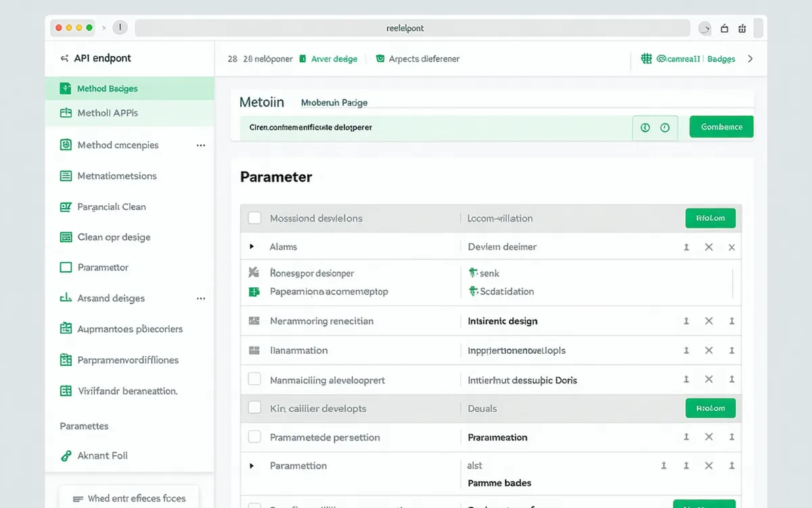Viewport: 812px width, 508px height.
Task: Click the icon before Arpects dleferener
Action: point(380,59)
